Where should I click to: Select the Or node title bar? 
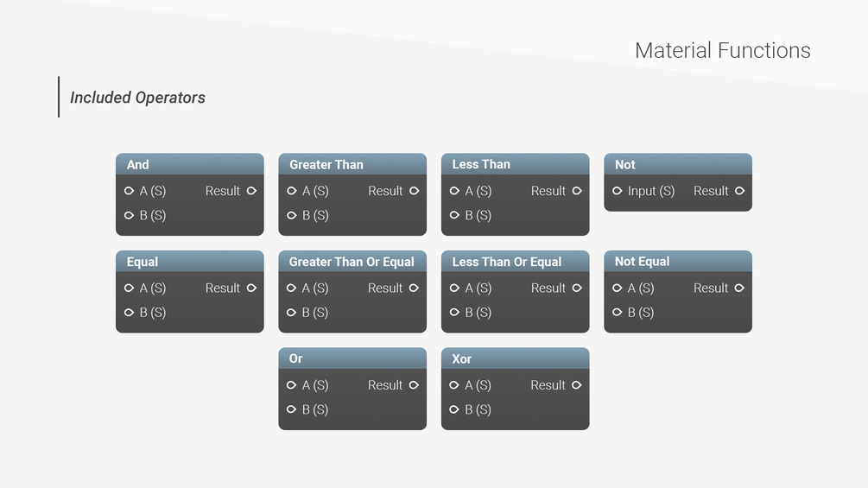[x=352, y=358]
